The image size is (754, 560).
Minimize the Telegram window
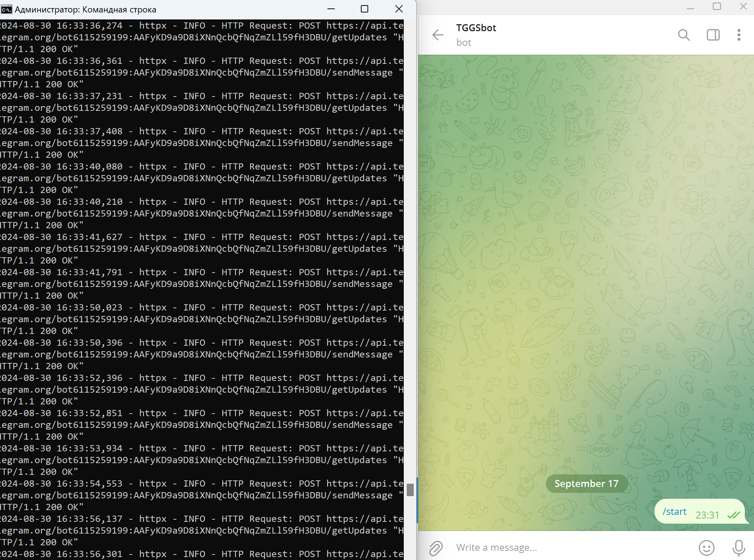(x=690, y=7)
